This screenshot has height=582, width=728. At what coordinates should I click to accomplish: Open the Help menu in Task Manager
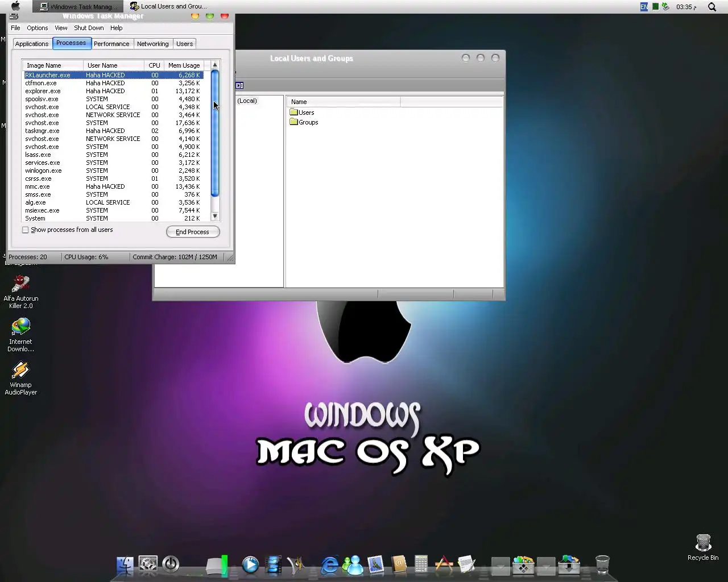tap(116, 28)
